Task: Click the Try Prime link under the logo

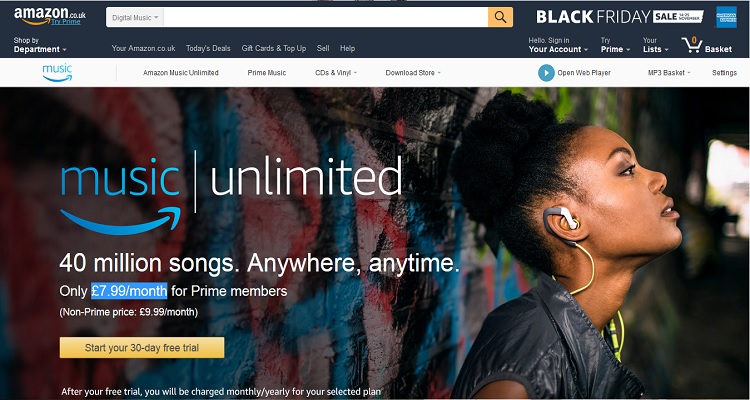Action: pos(66,22)
